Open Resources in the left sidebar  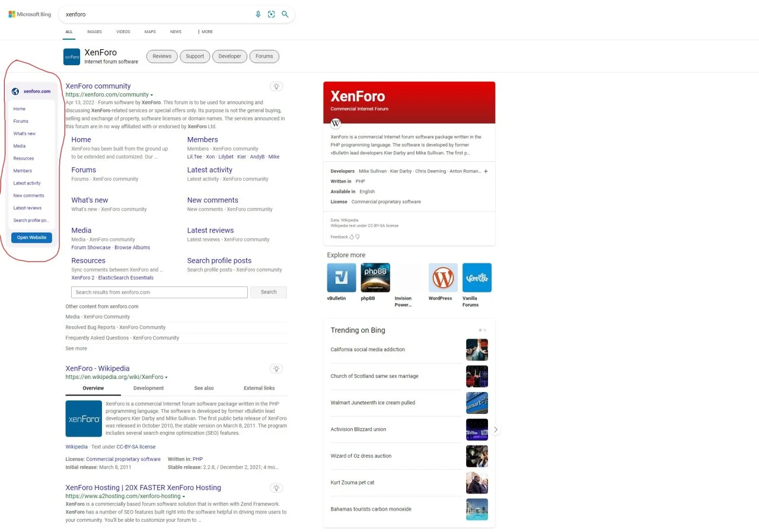click(x=24, y=158)
